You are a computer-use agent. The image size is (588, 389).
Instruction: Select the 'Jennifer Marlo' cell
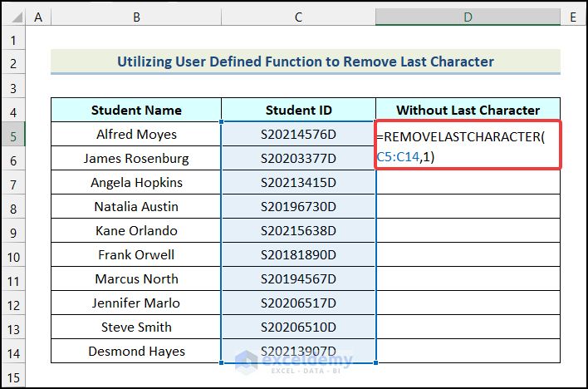click(x=136, y=303)
